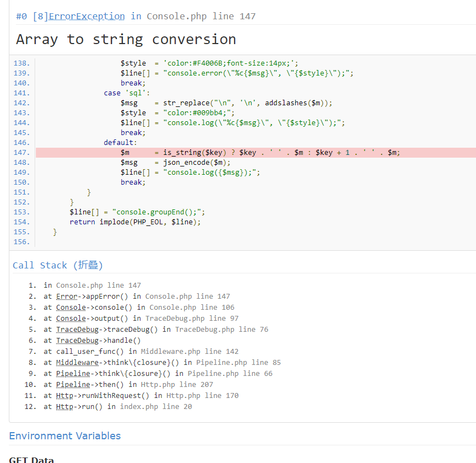The image size is (476, 463).
Task: Click 'Middleware.php line 142' in stack row 7
Action: 190,351
